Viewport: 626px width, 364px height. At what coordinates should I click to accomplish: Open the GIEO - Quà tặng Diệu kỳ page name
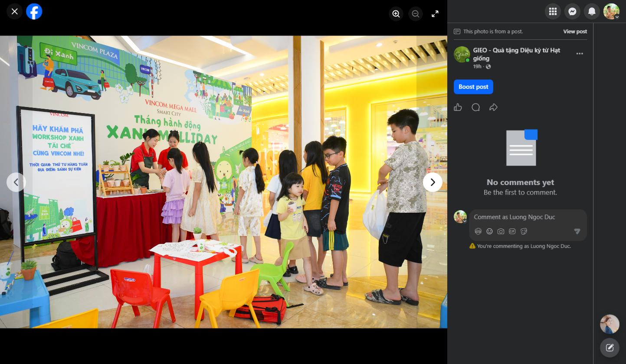click(x=517, y=54)
